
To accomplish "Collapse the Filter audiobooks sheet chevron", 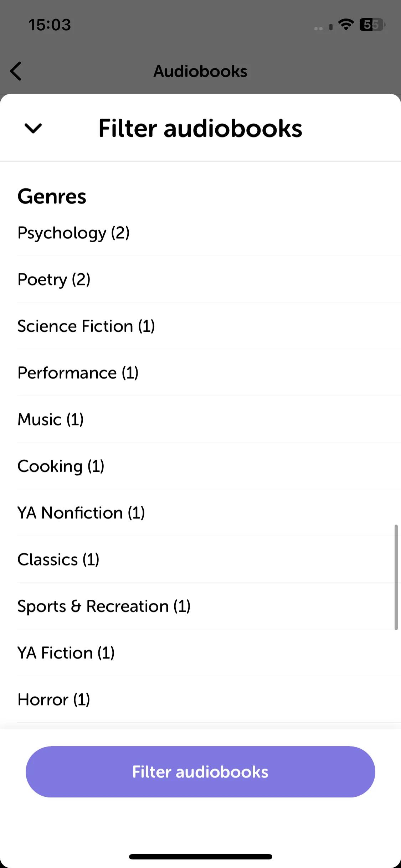I will tap(33, 128).
